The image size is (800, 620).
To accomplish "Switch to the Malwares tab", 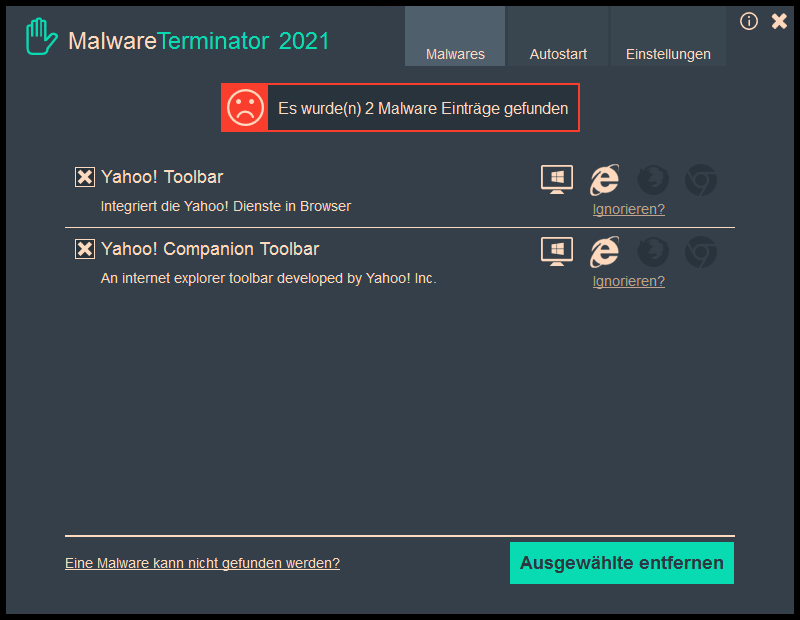I will point(455,54).
